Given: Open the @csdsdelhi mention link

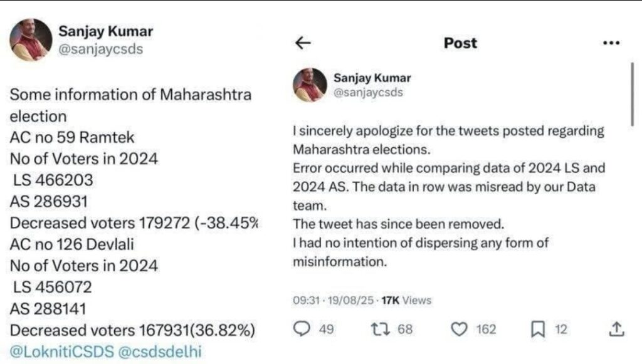Looking at the screenshot, I should 160,351.
